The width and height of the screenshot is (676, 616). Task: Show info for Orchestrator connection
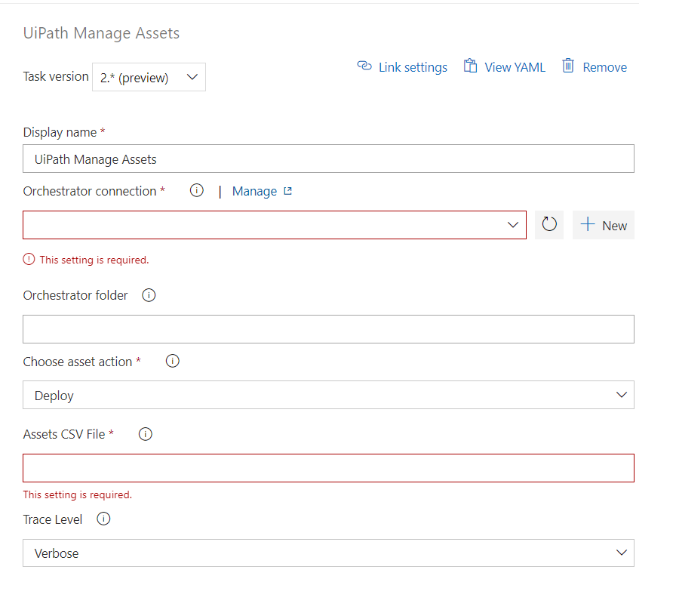[x=197, y=190]
